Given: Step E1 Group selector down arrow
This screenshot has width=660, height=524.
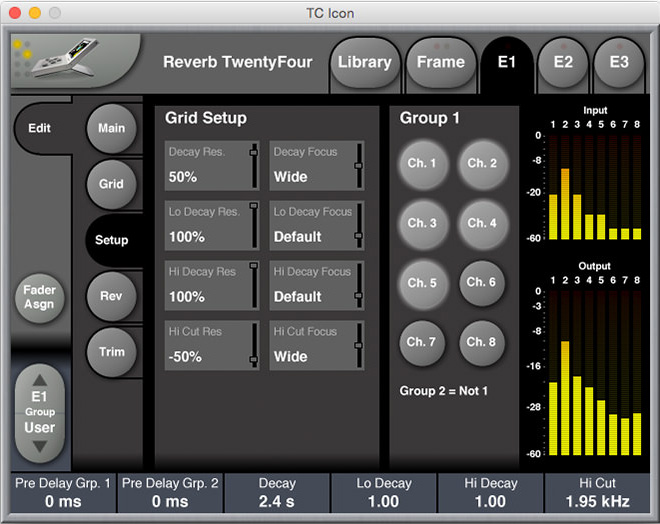Looking at the screenshot, I should click(40, 447).
